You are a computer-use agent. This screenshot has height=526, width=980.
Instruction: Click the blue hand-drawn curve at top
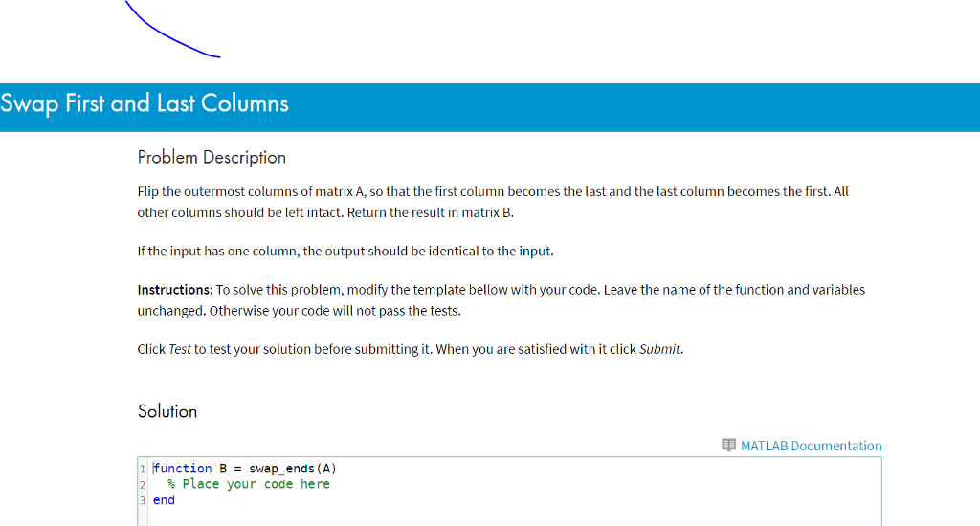pos(173,30)
